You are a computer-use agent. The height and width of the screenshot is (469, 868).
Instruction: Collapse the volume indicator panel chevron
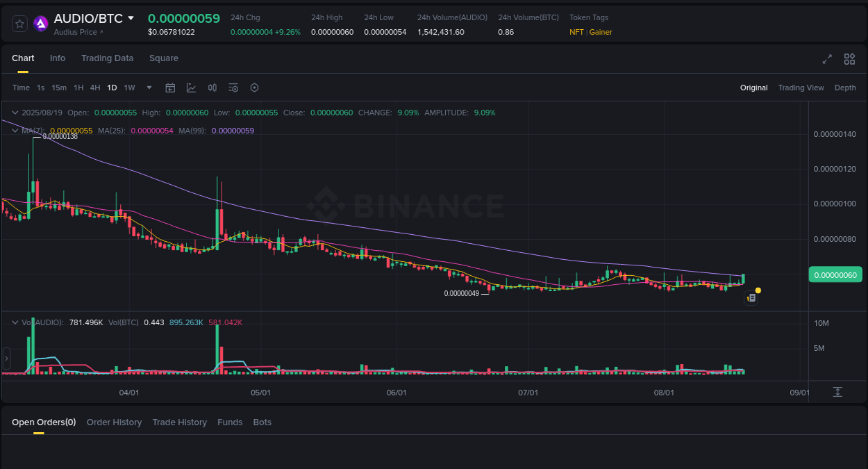coord(15,322)
